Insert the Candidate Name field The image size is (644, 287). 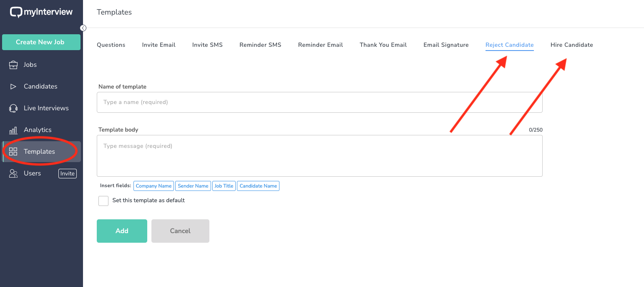[258, 186]
